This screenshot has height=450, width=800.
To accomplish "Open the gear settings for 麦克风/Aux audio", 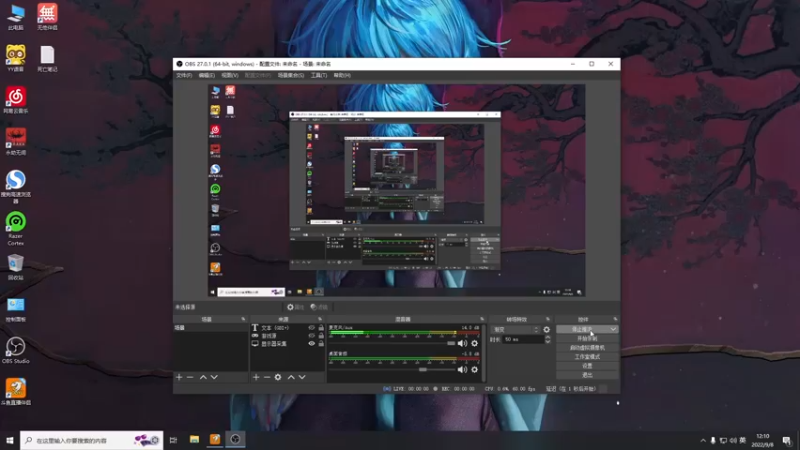I will [x=474, y=343].
